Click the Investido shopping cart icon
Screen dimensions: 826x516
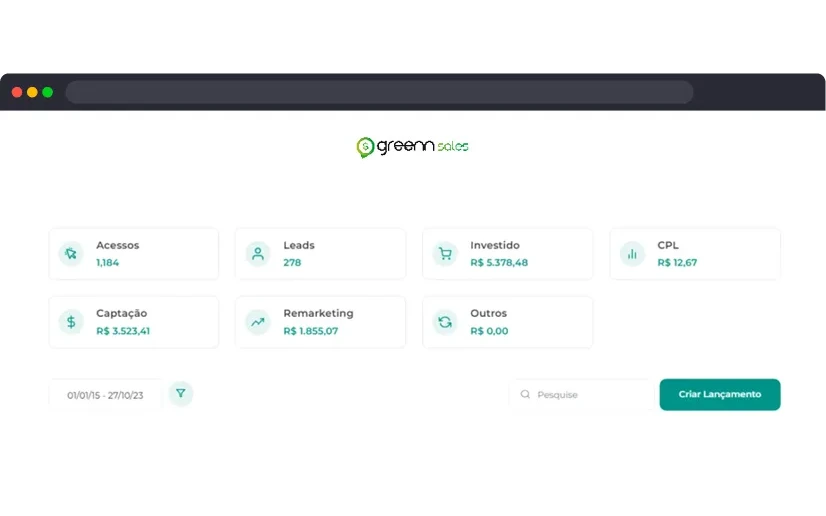[445, 254]
